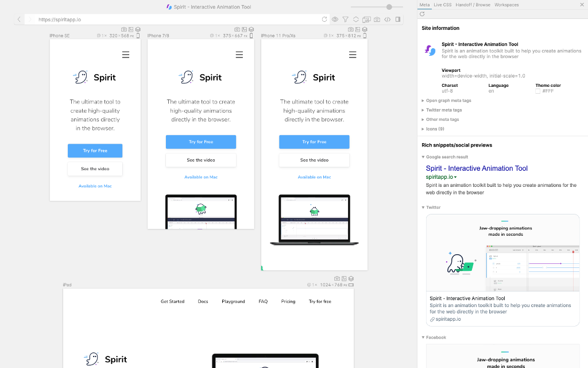Open hamburger menu in iPhone SE pane
The width and height of the screenshot is (588, 368).
click(x=126, y=55)
